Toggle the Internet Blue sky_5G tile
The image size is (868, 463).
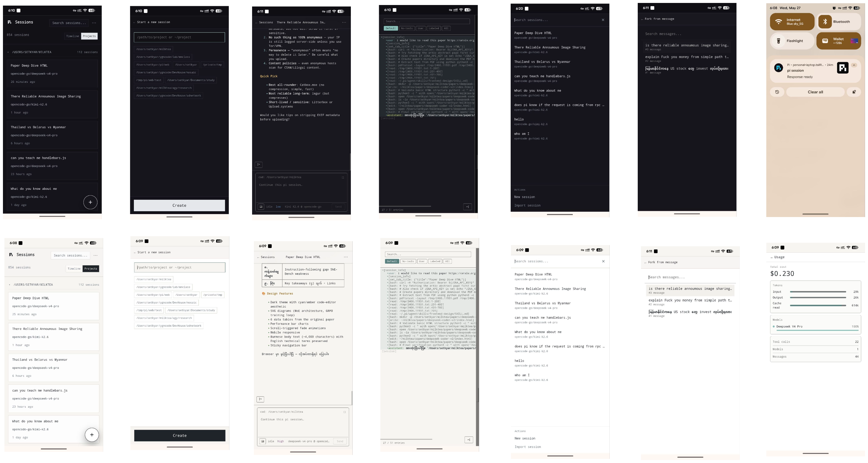click(x=792, y=22)
